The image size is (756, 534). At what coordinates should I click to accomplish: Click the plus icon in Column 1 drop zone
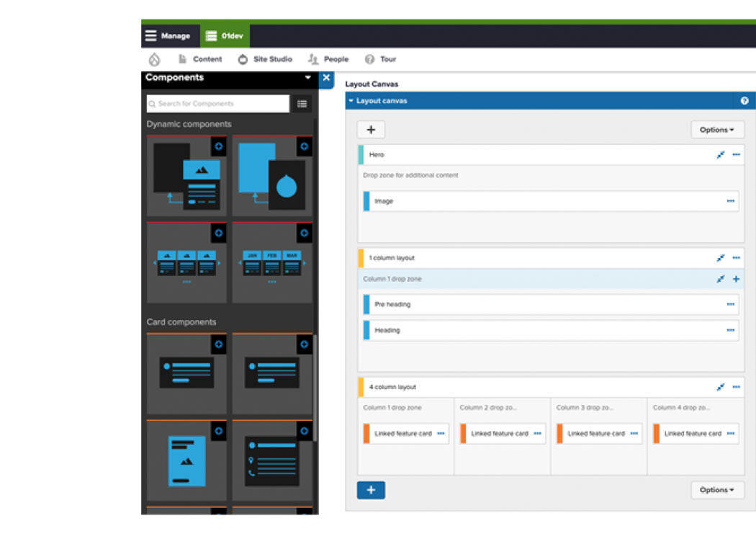(x=736, y=279)
